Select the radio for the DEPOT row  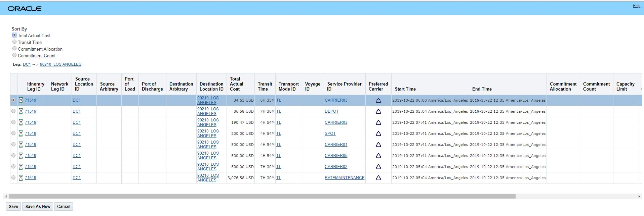click(x=13, y=111)
